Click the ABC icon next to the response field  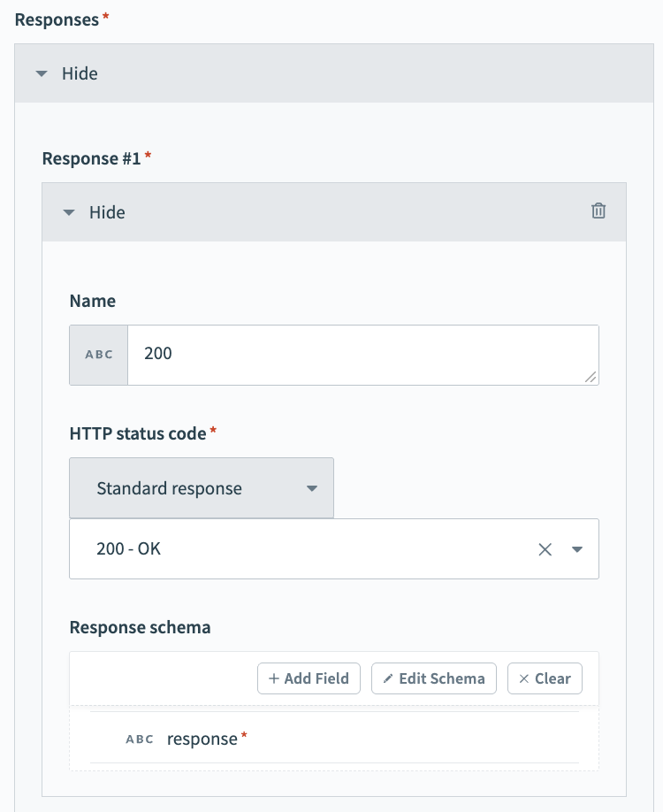click(139, 739)
